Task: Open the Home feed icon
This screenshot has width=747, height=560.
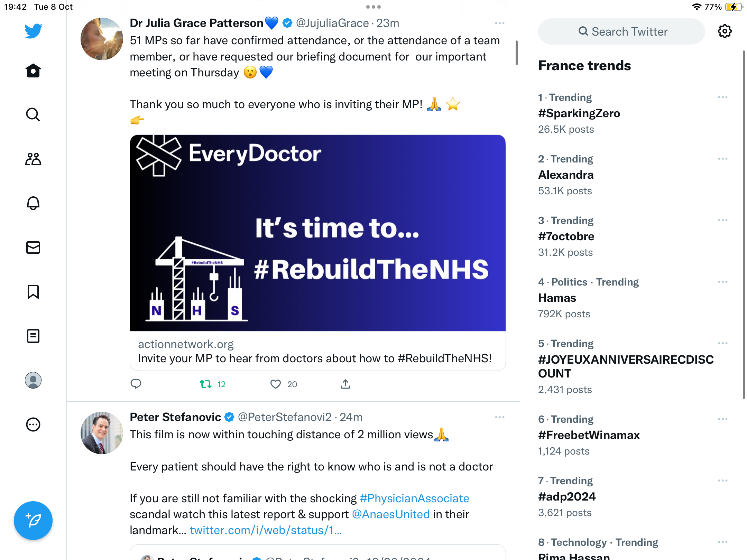Action: tap(33, 71)
